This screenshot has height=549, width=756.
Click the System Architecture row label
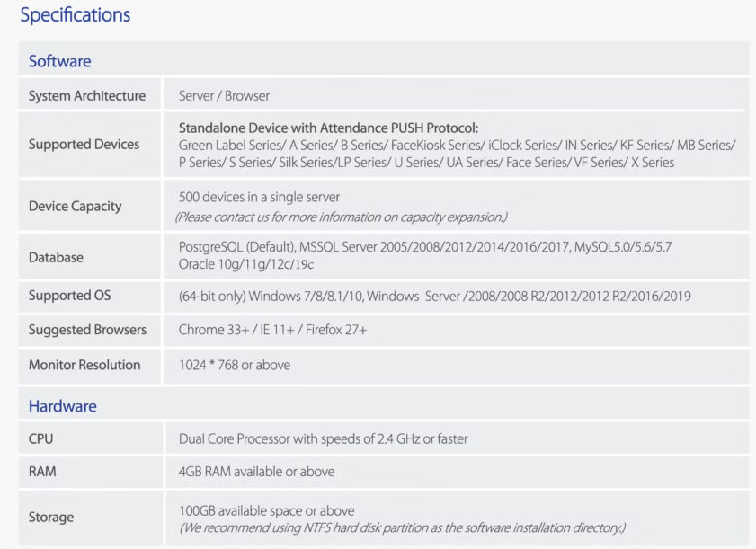pyautogui.click(x=86, y=96)
